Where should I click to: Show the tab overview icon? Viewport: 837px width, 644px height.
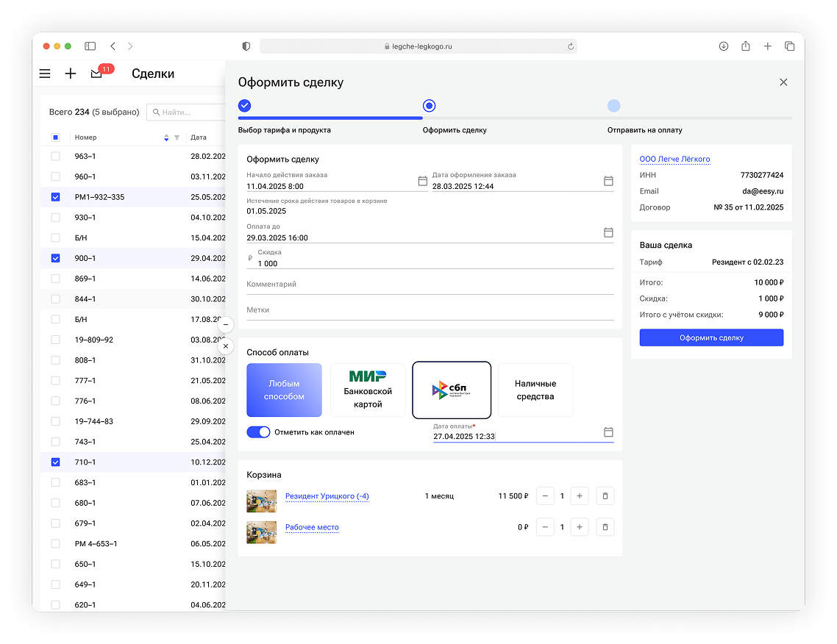tap(789, 46)
